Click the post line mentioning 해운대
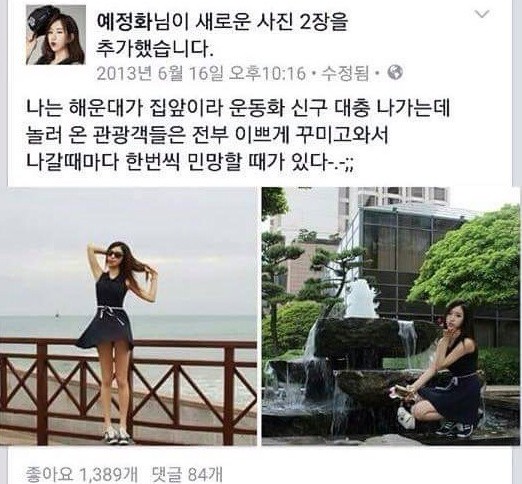522x484 pixels. point(238,109)
